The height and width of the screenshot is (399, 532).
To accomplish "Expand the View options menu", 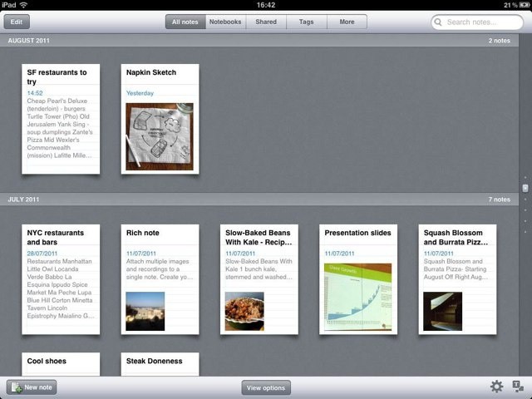I will coord(266,387).
